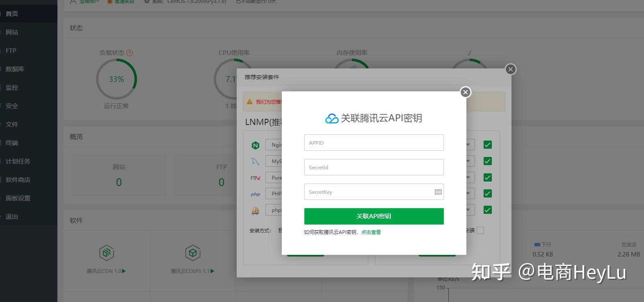644x302 pixels.
Task: Click the green 关联API密钥 button
Action: click(x=374, y=216)
